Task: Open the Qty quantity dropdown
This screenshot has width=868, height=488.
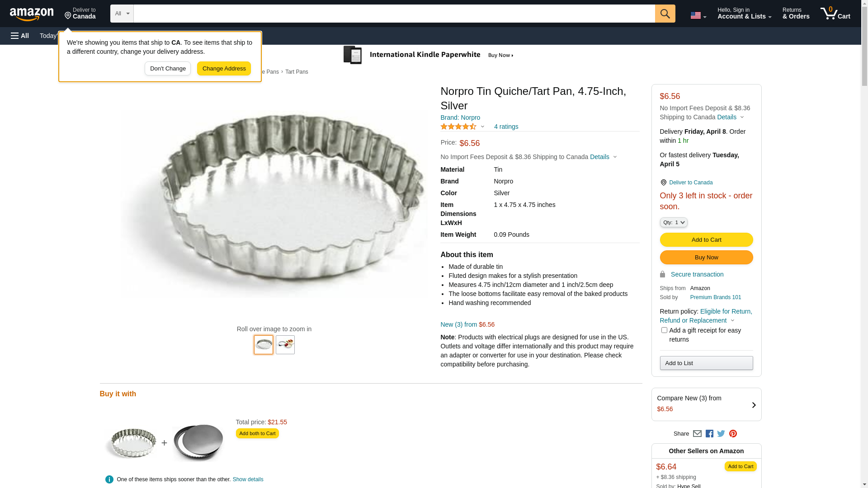Action: pyautogui.click(x=674, y=222)
